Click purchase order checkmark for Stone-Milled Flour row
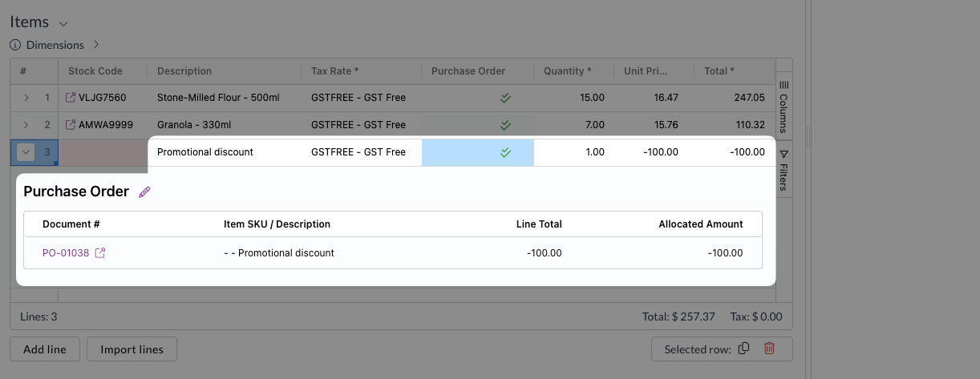980x379 pixels. [505, 98]
